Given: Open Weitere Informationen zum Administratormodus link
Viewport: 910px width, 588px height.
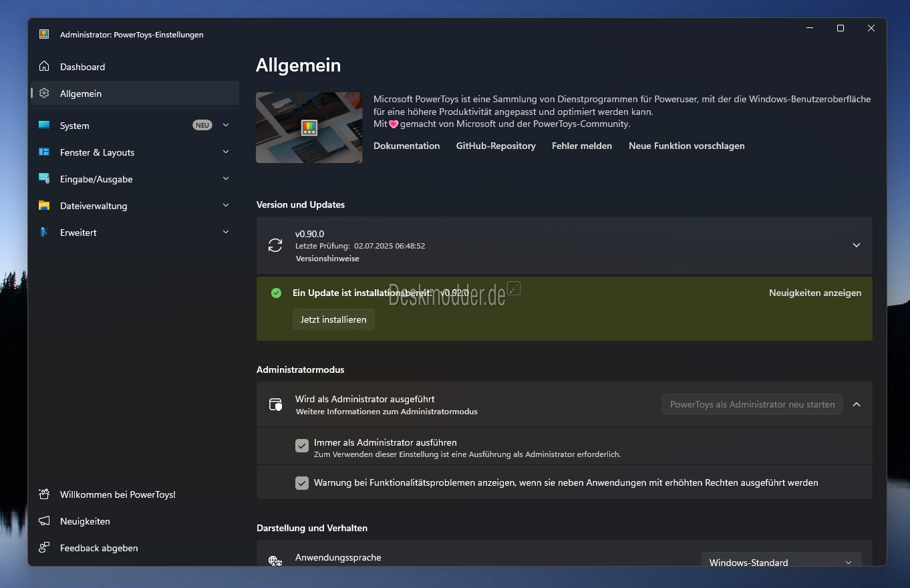Looking at the screenshot, I should point(387,412).
